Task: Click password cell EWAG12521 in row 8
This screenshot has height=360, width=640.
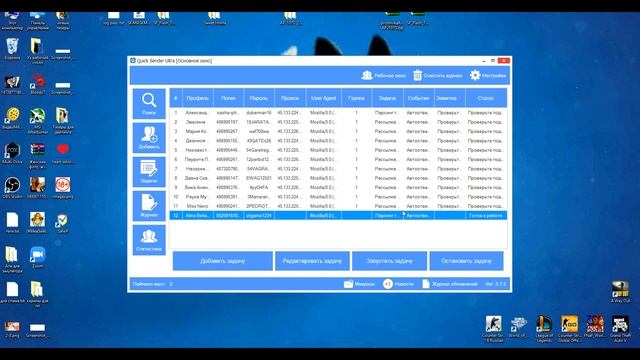Action: [259, 178]
